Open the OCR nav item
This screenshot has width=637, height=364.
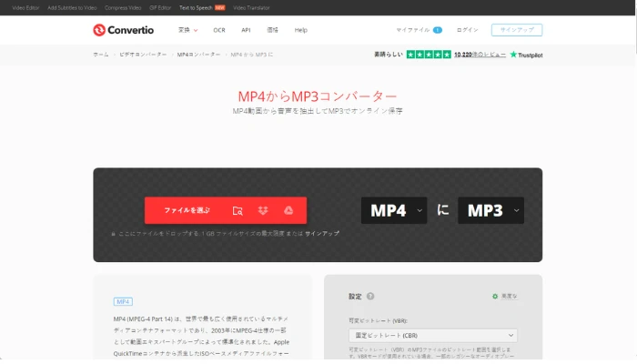(x=219, y=30)
